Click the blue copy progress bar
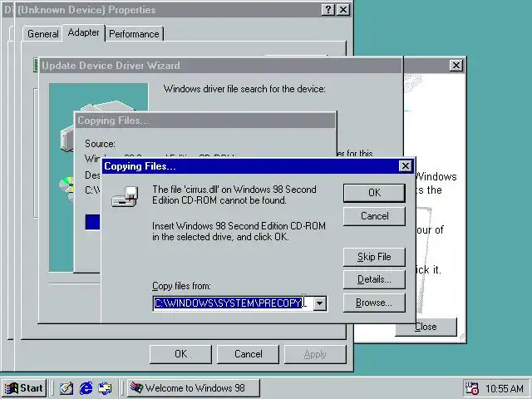532x399 pixels. click(x=92, y=222)
